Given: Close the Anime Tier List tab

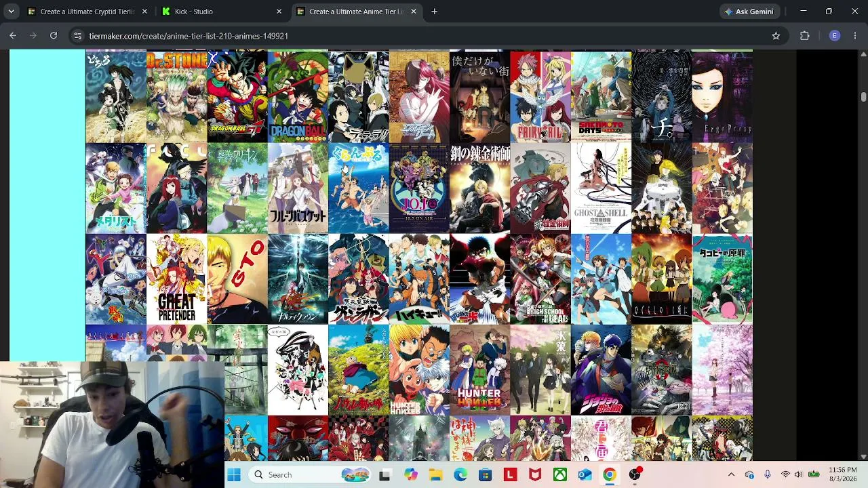Looking at the screenshot, I should click(414, 12).
